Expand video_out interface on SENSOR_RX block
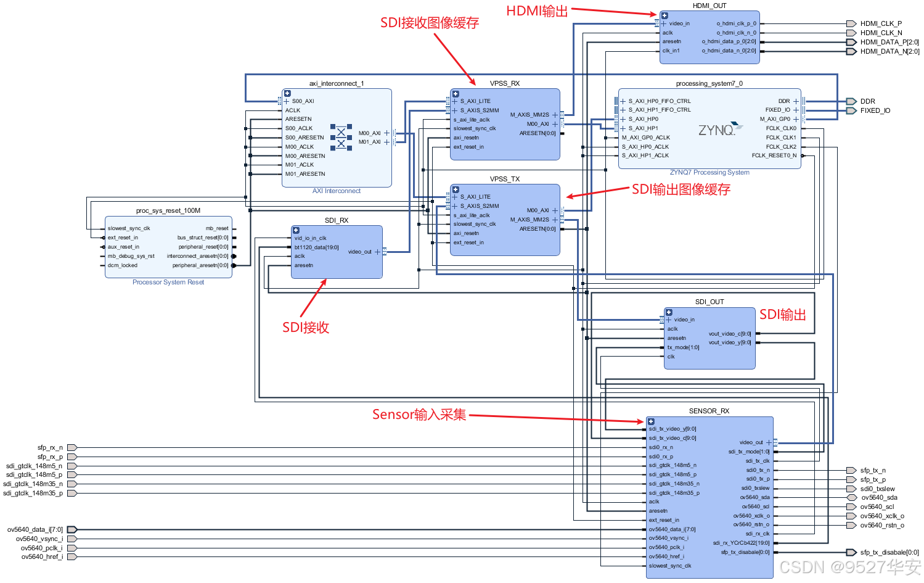Image resolution: width=924 pixels, height=583 pixels. point(769,442)
